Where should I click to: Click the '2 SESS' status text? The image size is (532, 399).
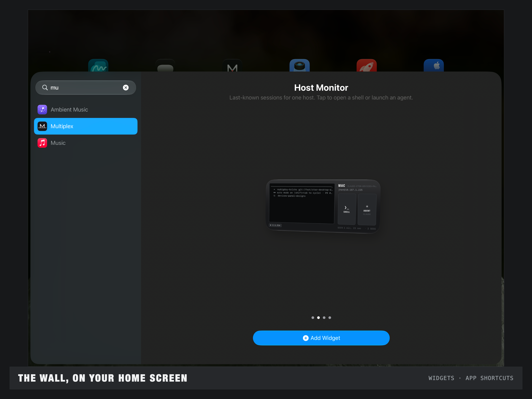pyautogui.click(x=371, y=229)
